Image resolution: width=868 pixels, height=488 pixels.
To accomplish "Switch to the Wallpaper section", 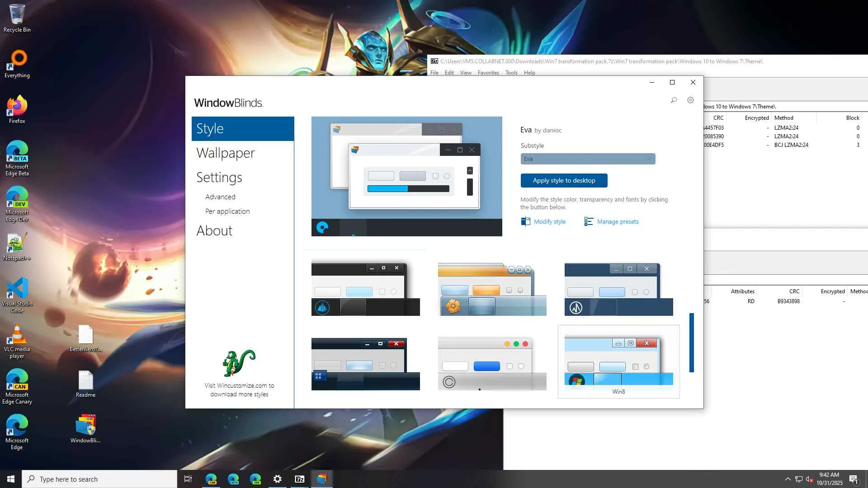I will coord(226,153).
